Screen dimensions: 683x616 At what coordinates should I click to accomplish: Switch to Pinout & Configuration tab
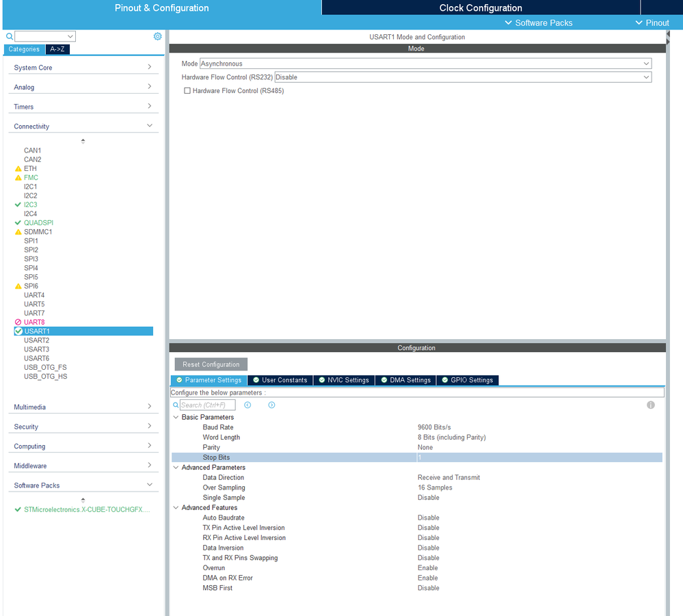pos(161,8)
